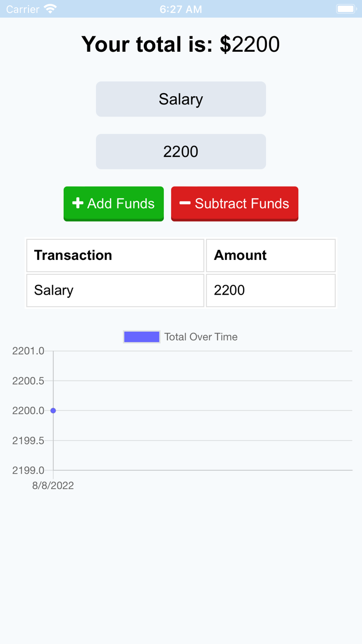Select the Amount column header
362x644 pixels.
tap(240, 255)
